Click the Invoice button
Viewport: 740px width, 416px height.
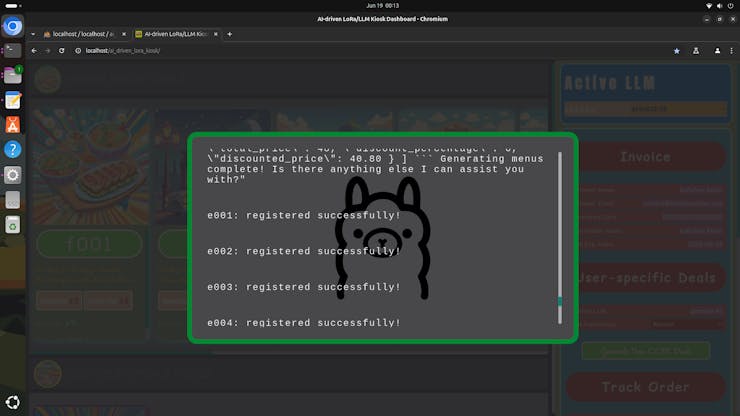(645, 157)
